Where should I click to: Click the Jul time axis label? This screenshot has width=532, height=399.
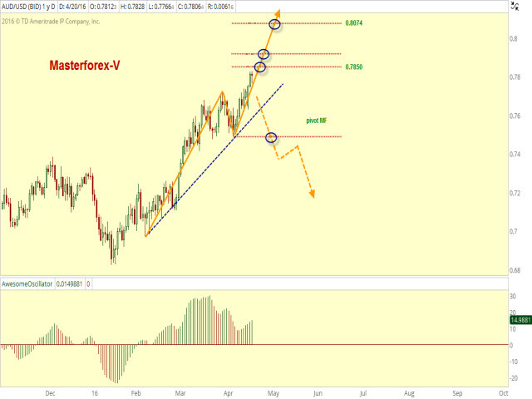tap(363, 393)
